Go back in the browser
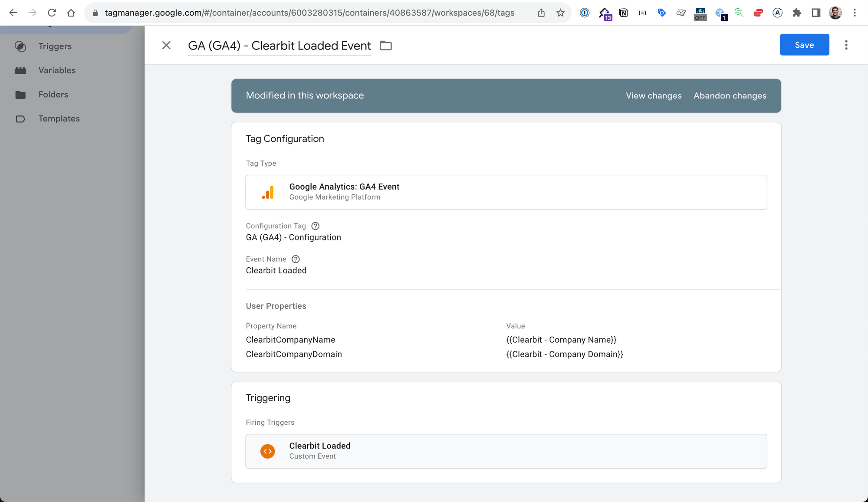 pos(13,13)
